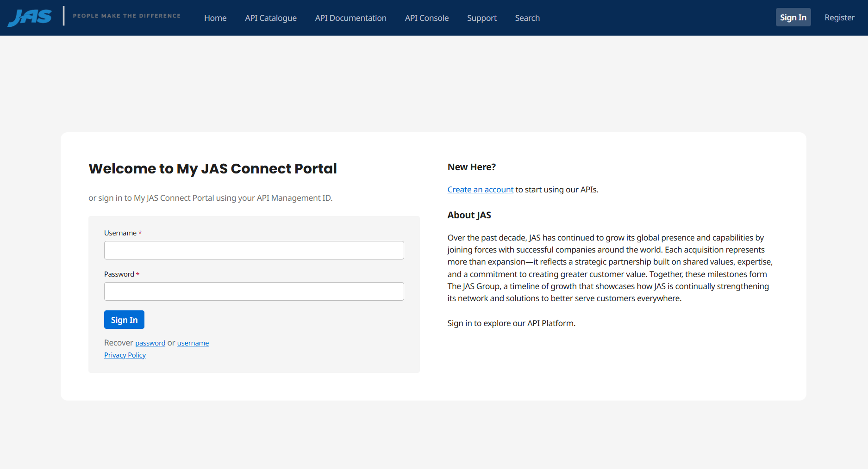Open the Support page
This screenshot has width=868, height=469.
coord(481,18)
